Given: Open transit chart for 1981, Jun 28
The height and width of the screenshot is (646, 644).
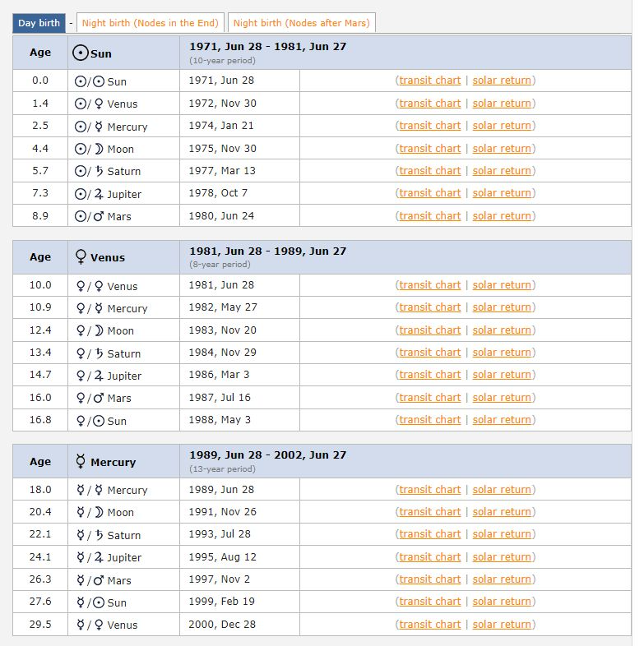Looking at the screenshot, I should click(429, 285).
